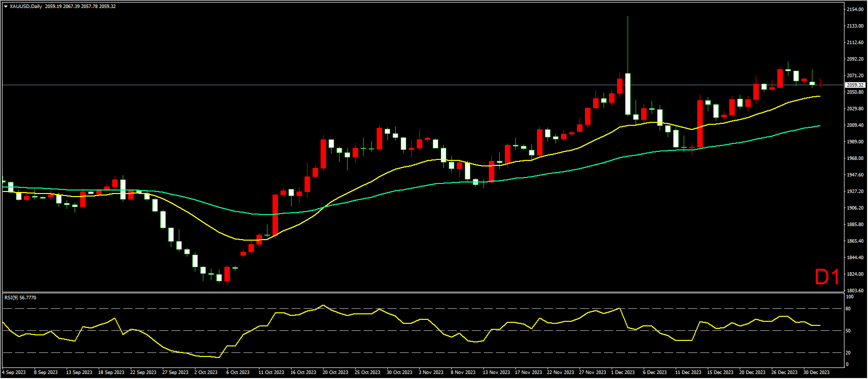This screenshot has height=379, width=868.
Task: Click the 6 Dec 2023 date label
Action: (655, 372)
